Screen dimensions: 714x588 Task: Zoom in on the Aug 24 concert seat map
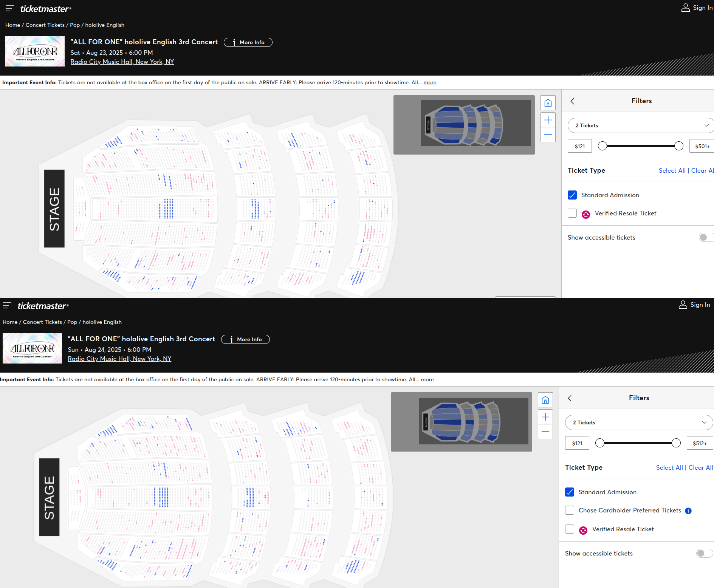click(x=545, y=417)
